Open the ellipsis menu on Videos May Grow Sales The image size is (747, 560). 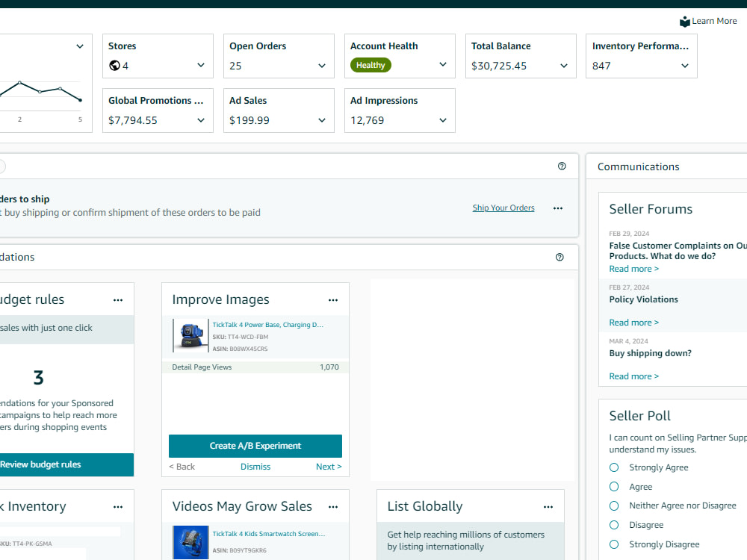[333, 506]
